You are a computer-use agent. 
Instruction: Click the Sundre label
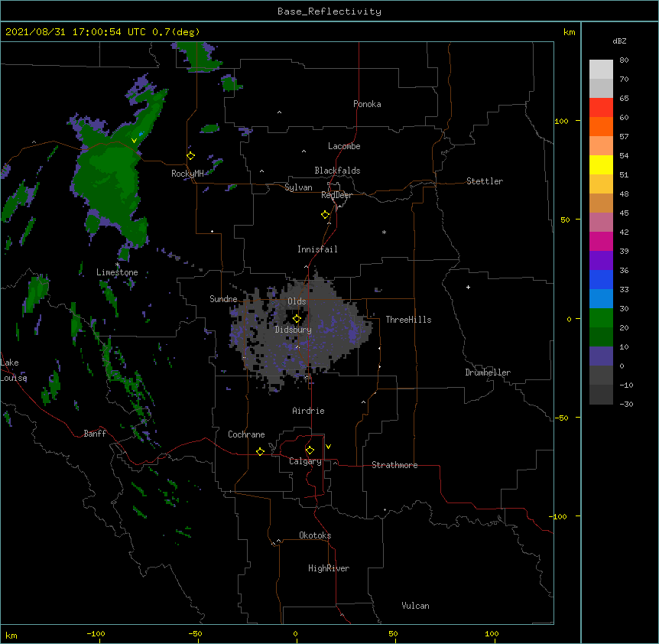[x=223, y=299]
